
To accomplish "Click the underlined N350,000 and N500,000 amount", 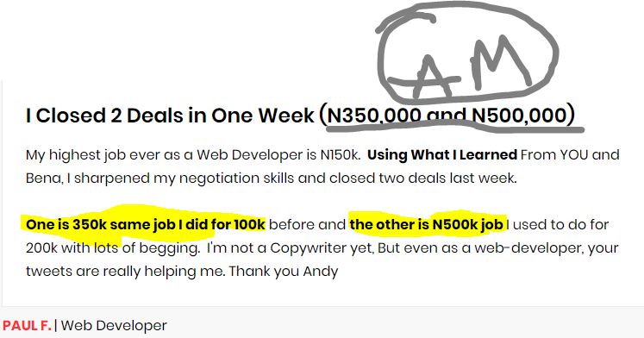I will point(447,116).
